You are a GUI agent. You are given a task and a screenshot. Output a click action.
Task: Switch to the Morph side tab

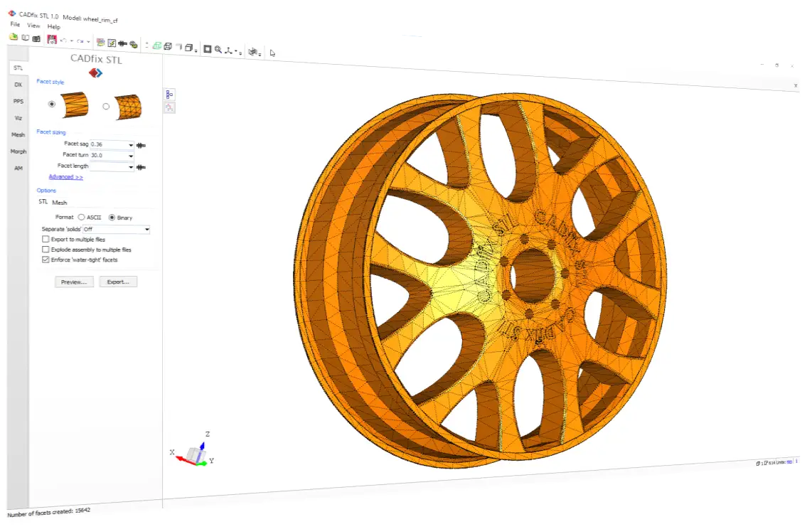[18, 151]
